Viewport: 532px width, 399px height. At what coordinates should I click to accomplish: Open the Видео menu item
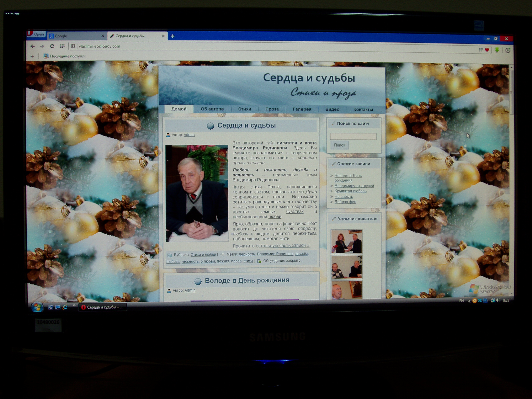pos(332,110)
